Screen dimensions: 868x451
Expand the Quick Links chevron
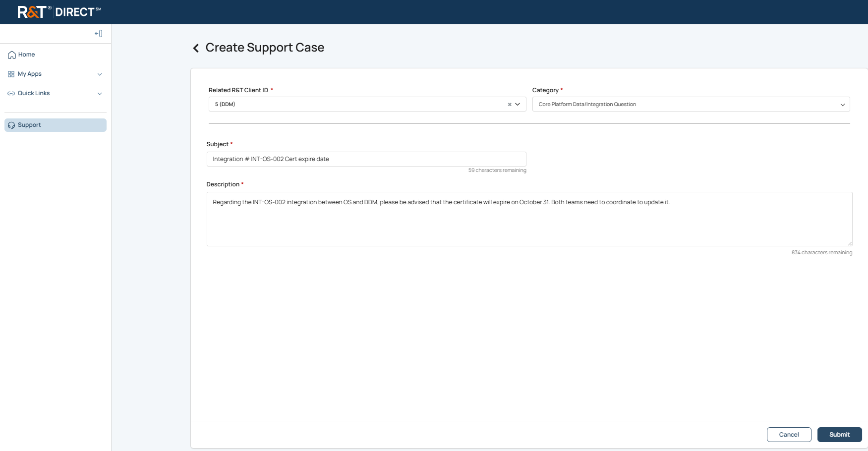click(100, 94)
